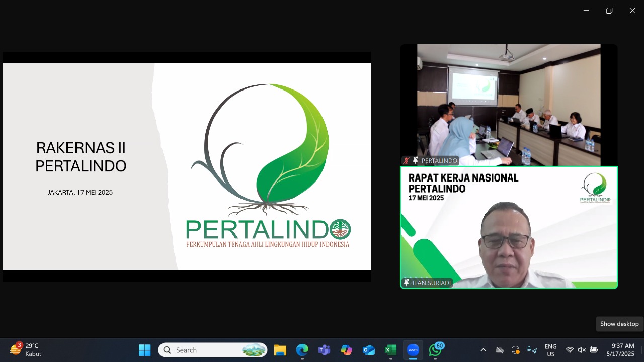
Task: Click the muted mic icon on PERTALINDO tile
Action: [x=407, y=161]
